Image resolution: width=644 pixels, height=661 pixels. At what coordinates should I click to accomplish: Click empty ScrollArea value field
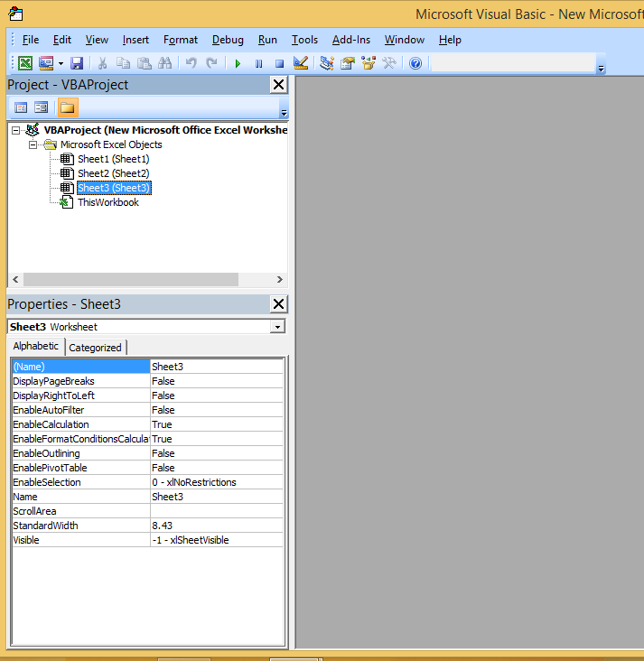click(217, 511)
